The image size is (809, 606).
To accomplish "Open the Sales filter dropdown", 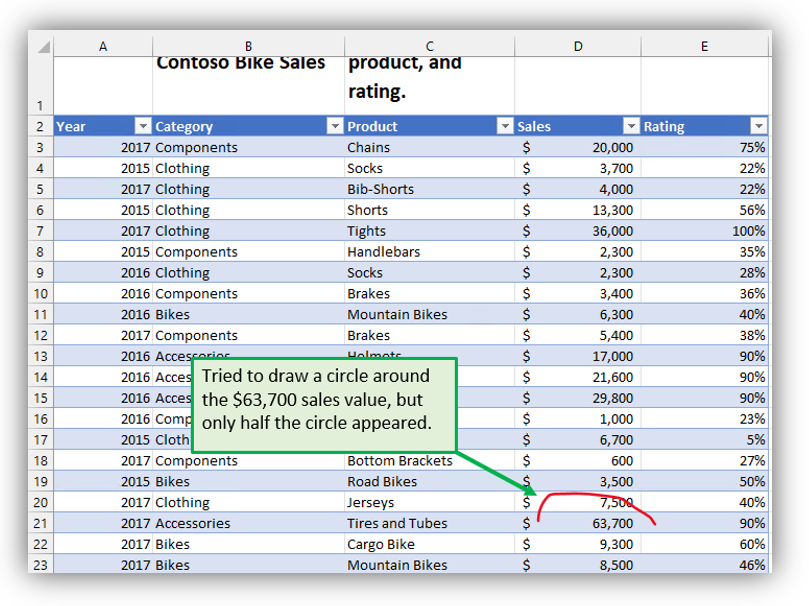I will point(631,126).
